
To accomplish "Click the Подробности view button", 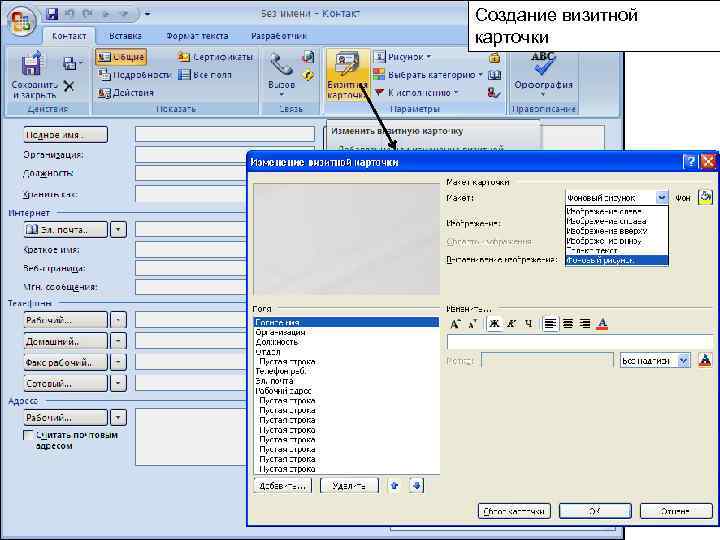I will 134,75.
